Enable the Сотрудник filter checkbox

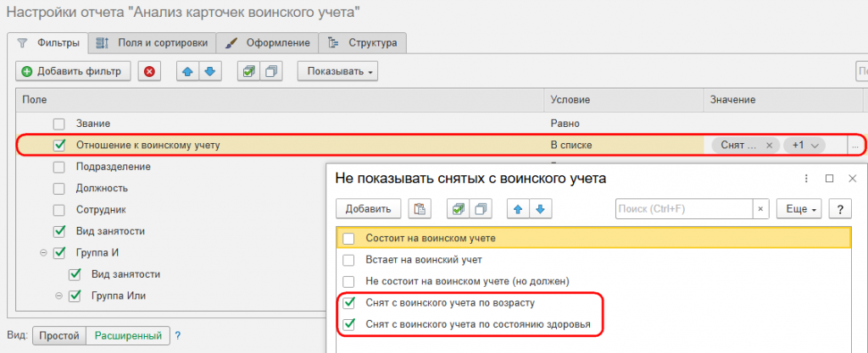pos(59,210)
